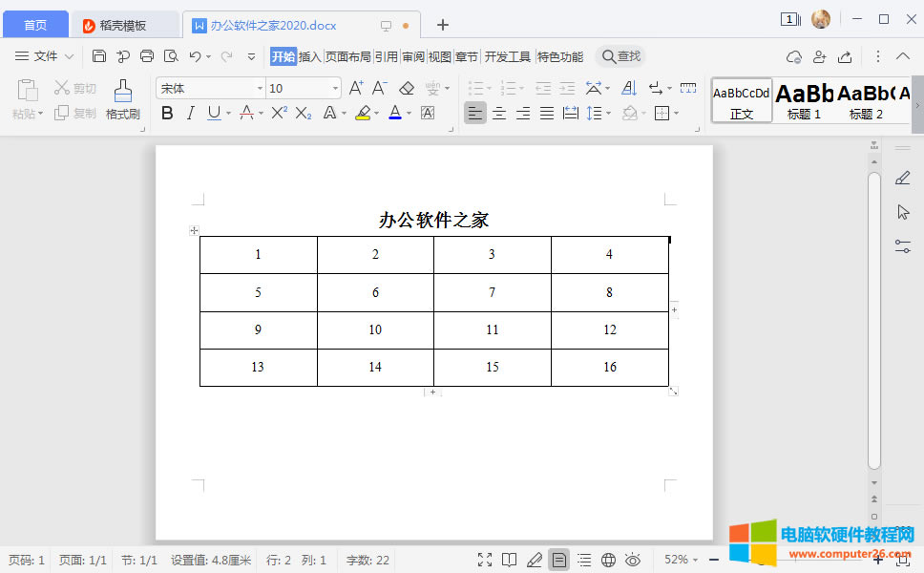Click the 查找 search button
The width and height of the screenshot is (924, 573).
tap(620, 57)
